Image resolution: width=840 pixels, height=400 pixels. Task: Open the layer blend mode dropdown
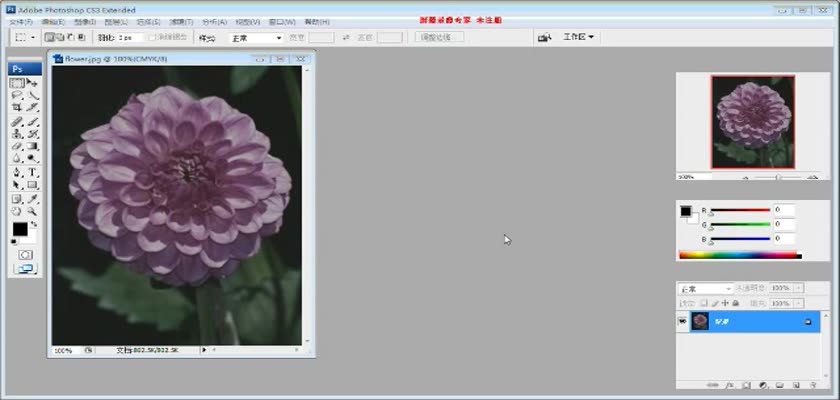706,288
